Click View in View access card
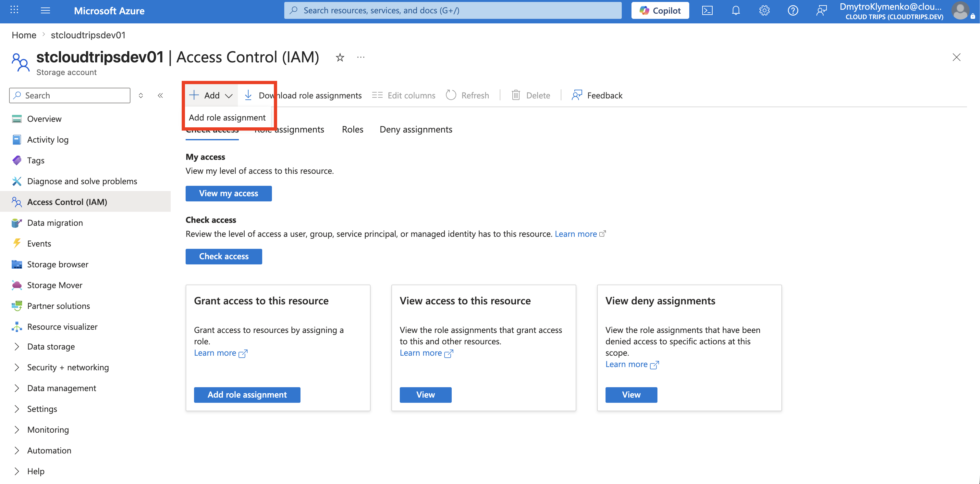 click(x=425, y=395)
